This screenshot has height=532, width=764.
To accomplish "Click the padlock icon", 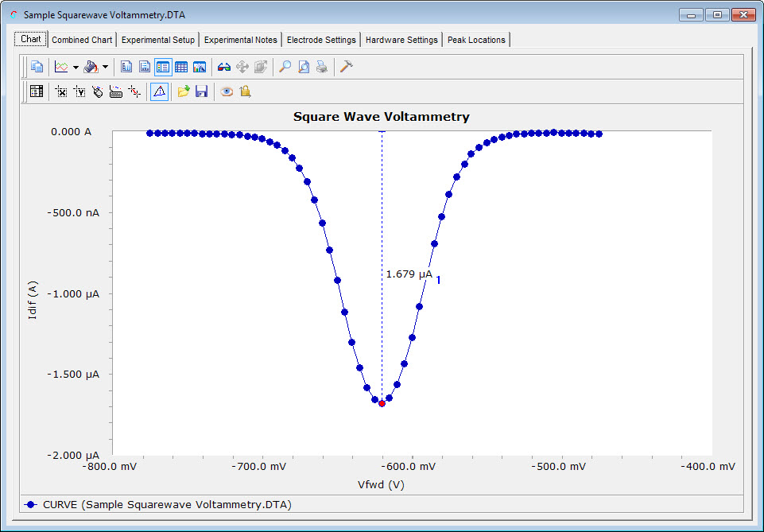I will coord(245,91).
